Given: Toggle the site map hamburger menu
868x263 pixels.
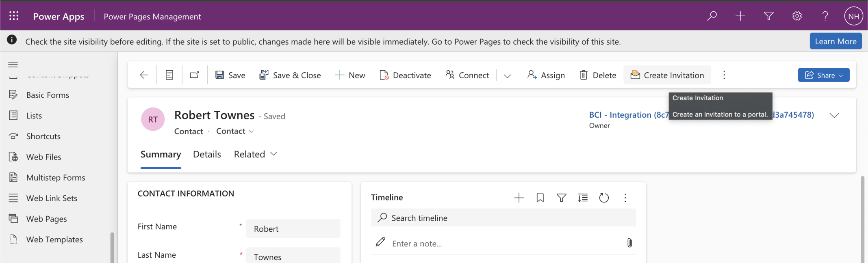Looking at the screenshot, I should coord(13,65).
